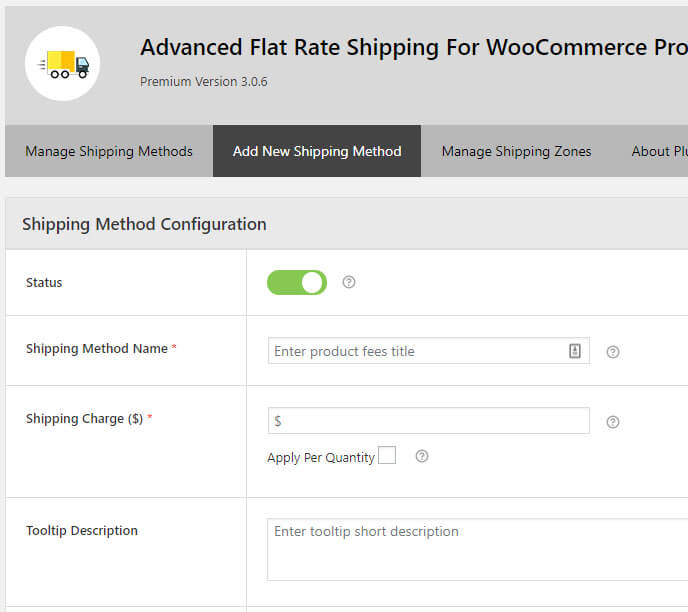688x612 pixels.
Task: Open help tooltip beside Status toggle
Action: click(349, 282)
